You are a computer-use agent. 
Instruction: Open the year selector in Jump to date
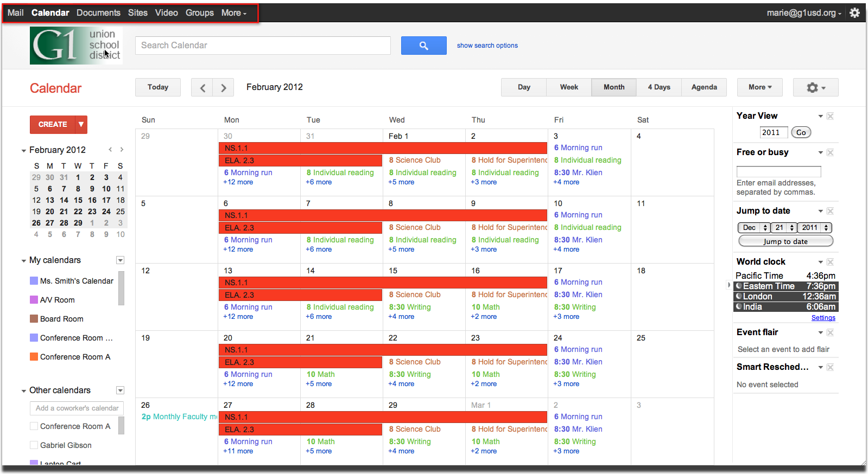point(814,228)
